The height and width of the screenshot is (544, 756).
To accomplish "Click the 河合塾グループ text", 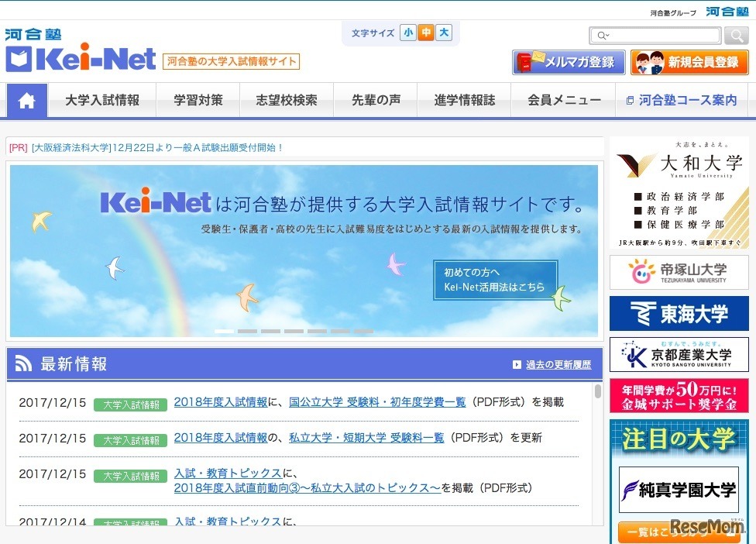I will (x=673, y=13).
